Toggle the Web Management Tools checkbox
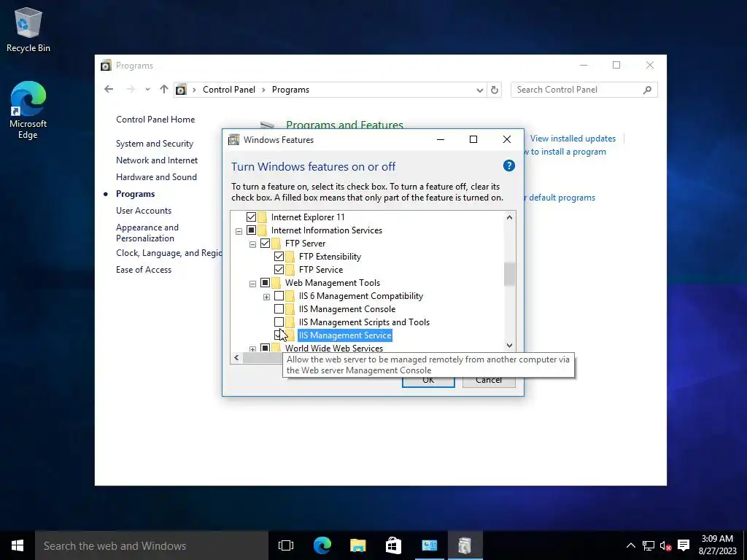 (265, 283)
